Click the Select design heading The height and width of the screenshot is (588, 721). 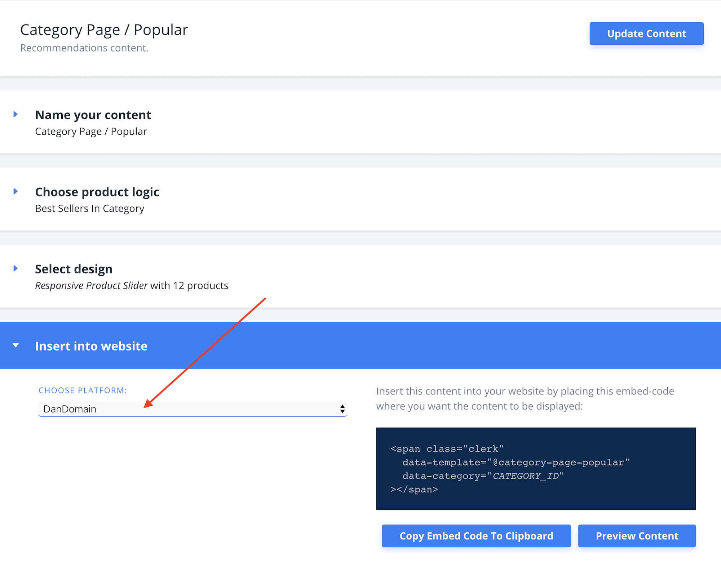pos(74,269)
